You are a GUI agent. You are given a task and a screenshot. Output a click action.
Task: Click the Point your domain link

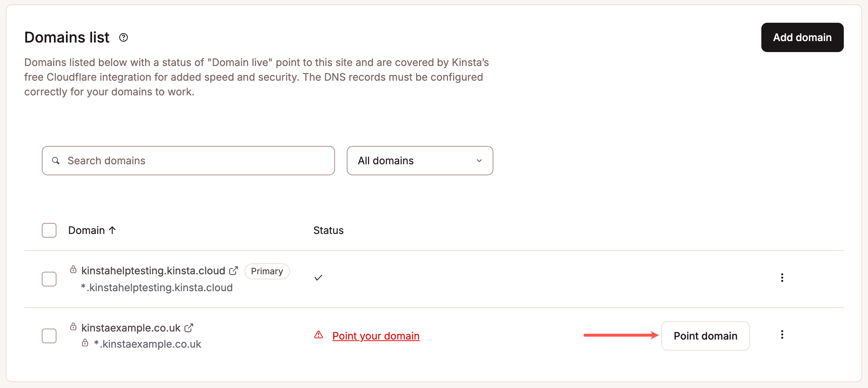(375, 336)
